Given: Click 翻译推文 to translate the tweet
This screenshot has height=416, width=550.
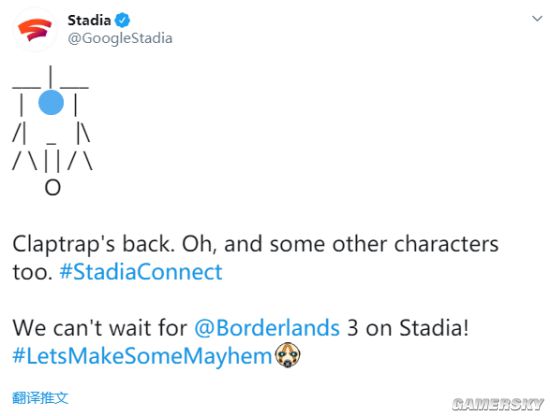Looking at the screenshot, I should click(x=40, y=398).
